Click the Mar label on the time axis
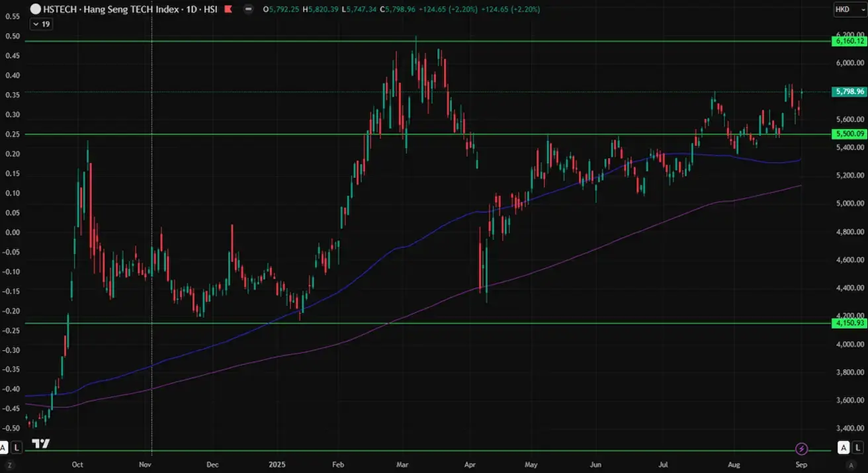The height and width of the screenshot is (473, 868). (404, 464)
